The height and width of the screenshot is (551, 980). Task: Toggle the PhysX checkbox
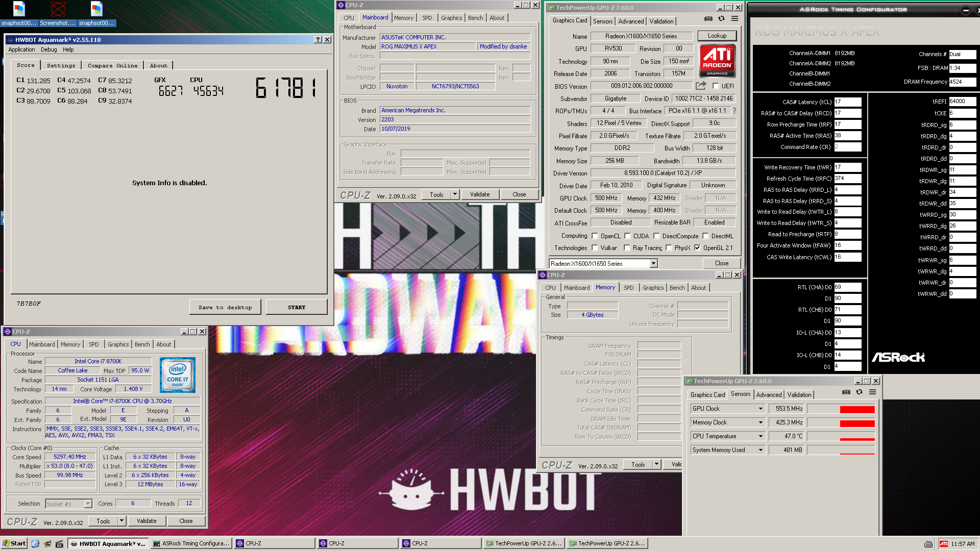click(x=669, y=248)
